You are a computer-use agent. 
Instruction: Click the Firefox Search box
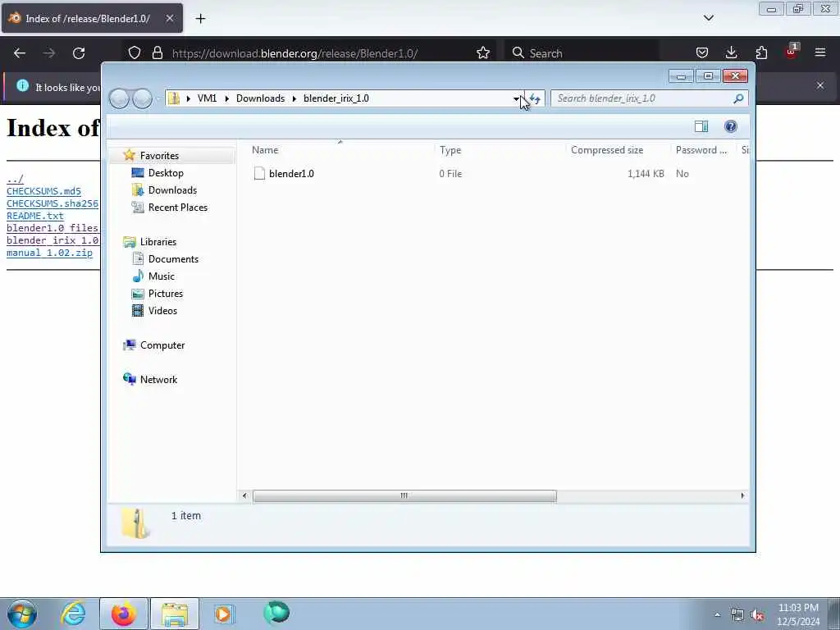point(582,53)
